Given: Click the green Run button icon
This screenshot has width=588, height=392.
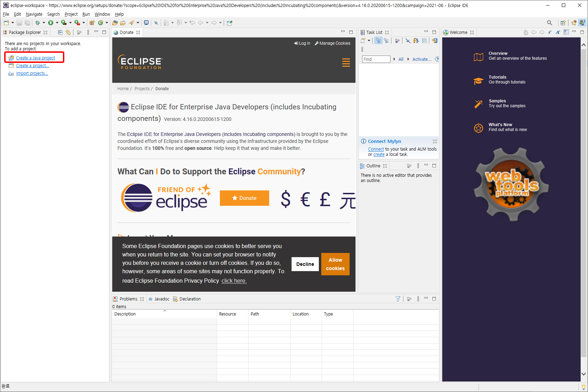Looking at the screenshot, I should (51, 23).
